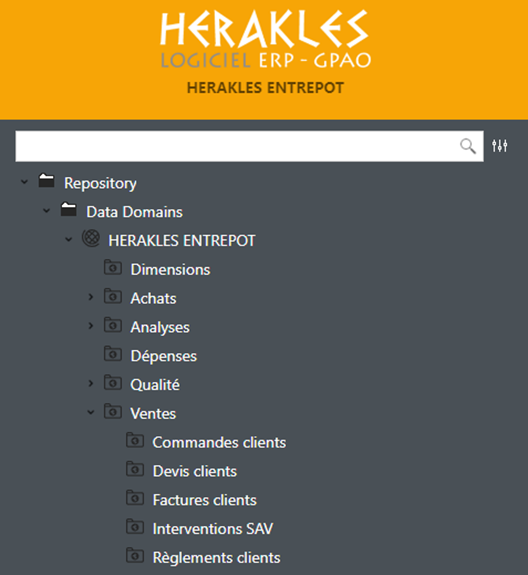This screenshot has width=528, height=575.
Task: Click the magnifier search icon
Action: (x=468, y=146)
